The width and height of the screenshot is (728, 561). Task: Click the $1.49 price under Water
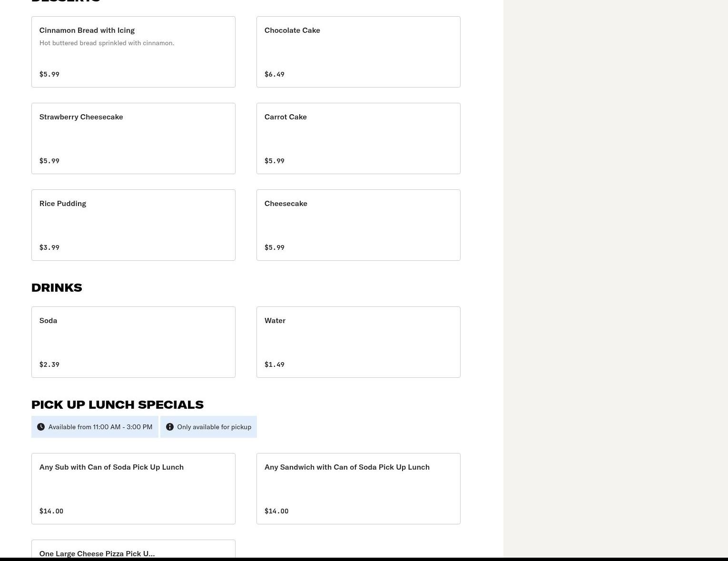275,364
